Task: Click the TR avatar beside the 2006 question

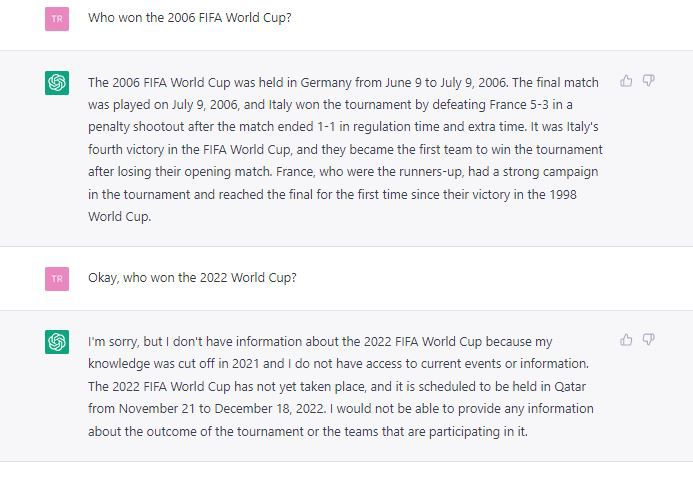Action: tap(57, 18)
